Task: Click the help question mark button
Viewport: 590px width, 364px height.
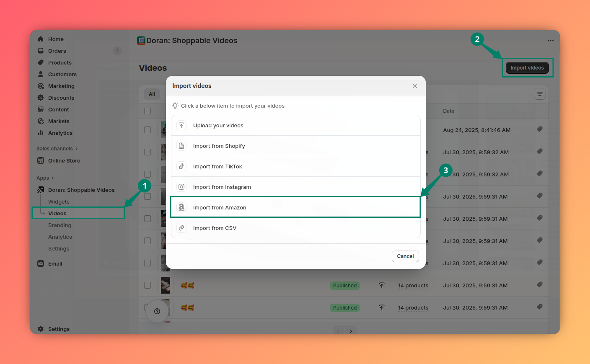Action: 157,311
